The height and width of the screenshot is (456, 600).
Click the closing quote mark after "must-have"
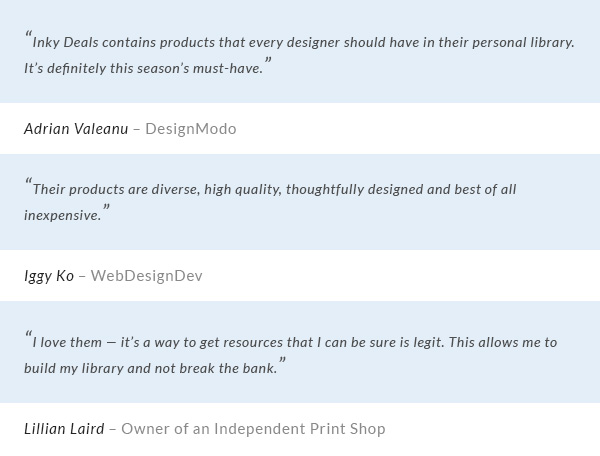pos(268,63)
